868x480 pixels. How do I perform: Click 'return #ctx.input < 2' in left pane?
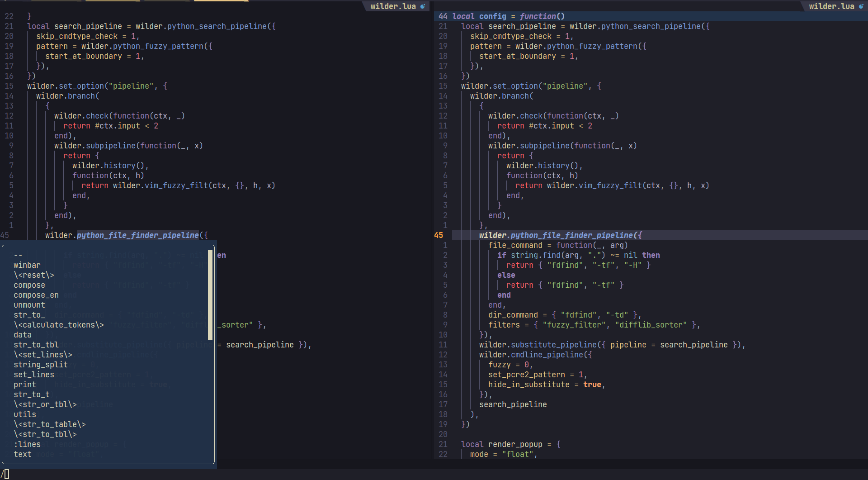point(111,126)
